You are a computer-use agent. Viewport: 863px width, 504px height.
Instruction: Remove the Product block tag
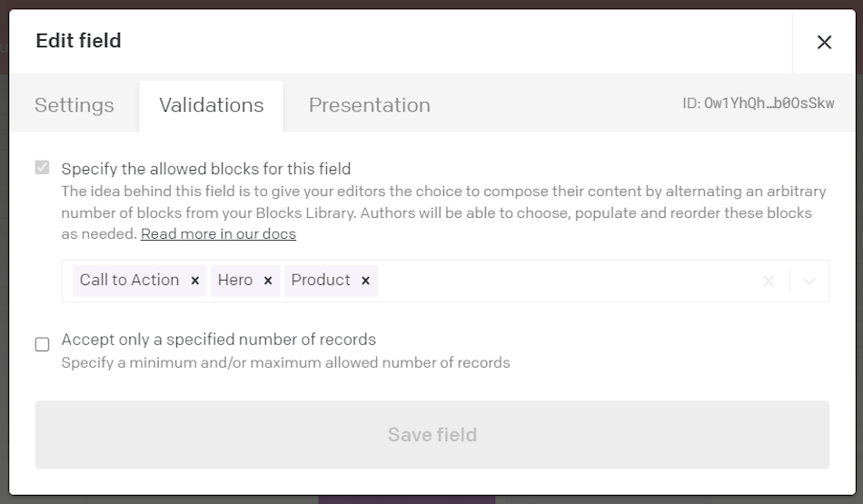[x=365, y=281]
